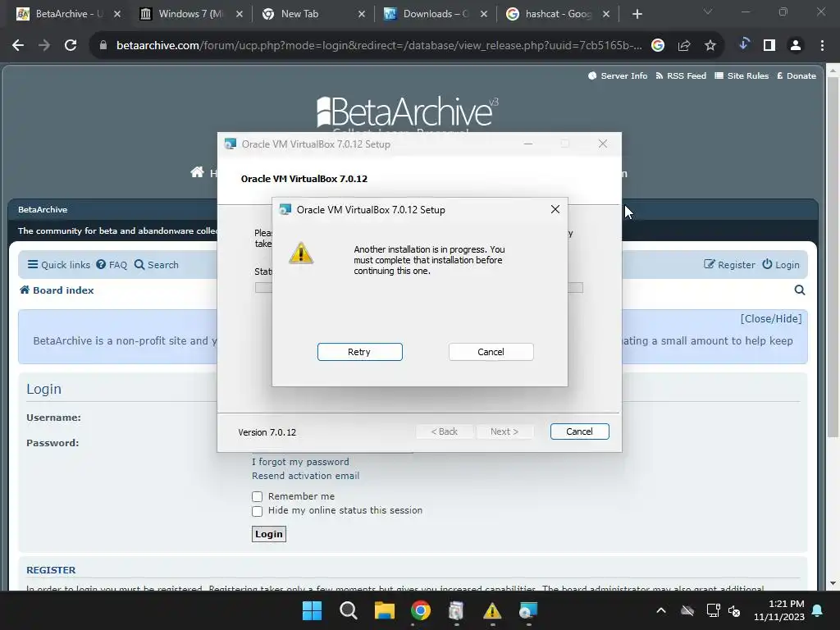Go back to previous page in Chrome
The image size is (840, 630).
[18, 46]
